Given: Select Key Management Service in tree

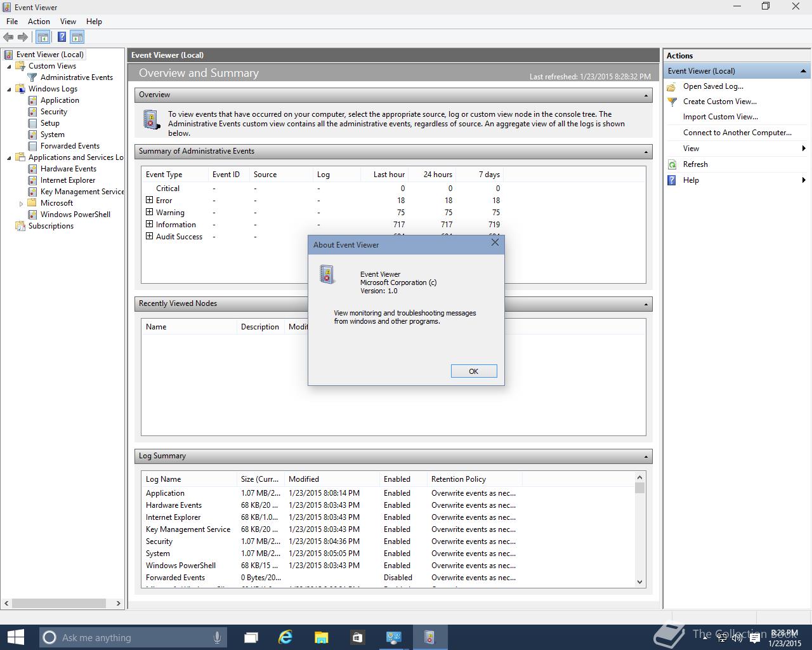Looking at the screenshot, I should click(x=82, y=192).
